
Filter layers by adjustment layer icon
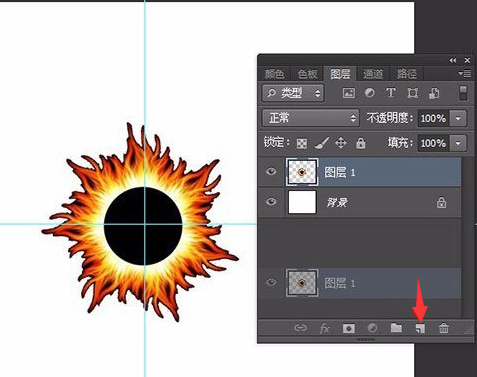(x=369, y=93)
